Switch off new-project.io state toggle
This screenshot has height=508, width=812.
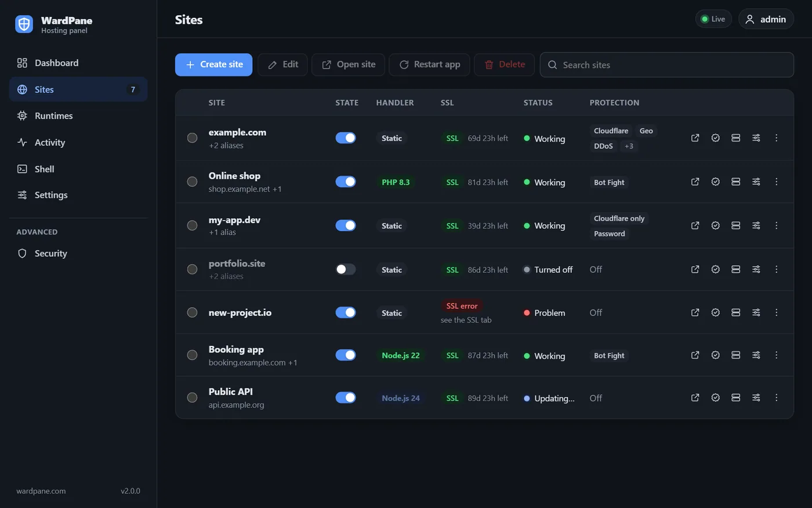tap(346, 312)
